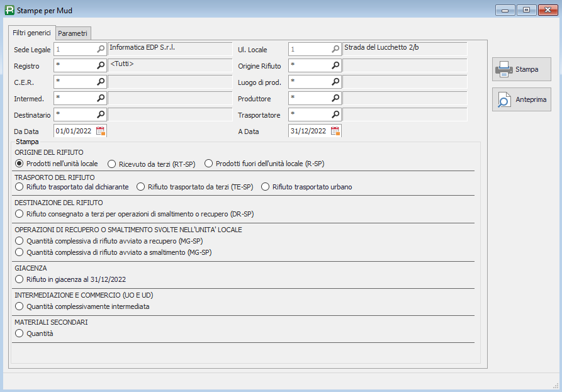Click the Stampa print button

tap(522, 69)
